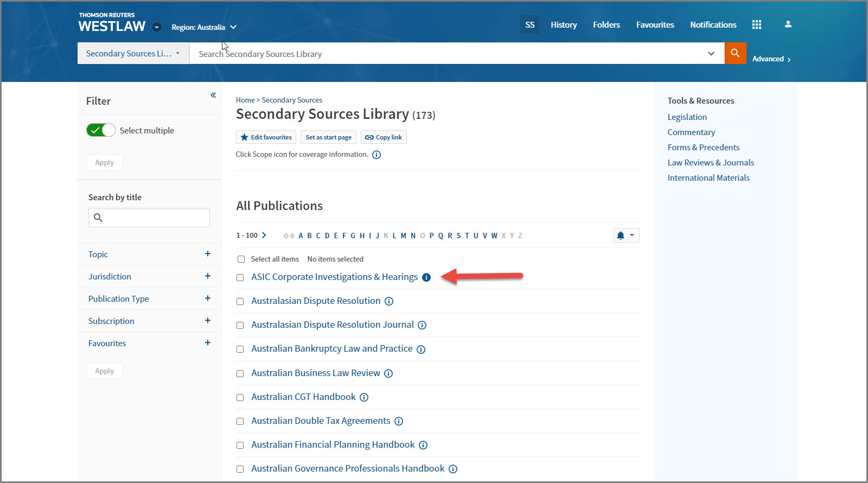
Task: Tick Australasian Dispute Resolution Journal checkbox
Action: tap(240, 326)
